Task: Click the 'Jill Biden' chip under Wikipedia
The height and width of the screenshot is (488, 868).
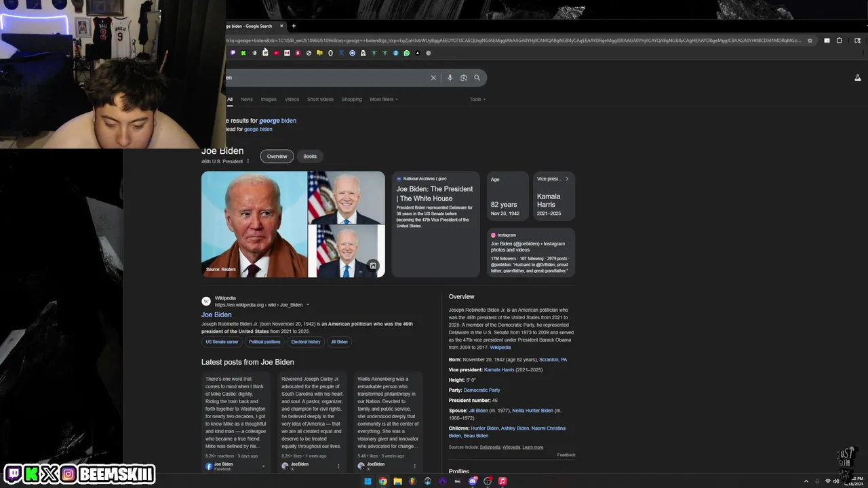Action: 339,342
